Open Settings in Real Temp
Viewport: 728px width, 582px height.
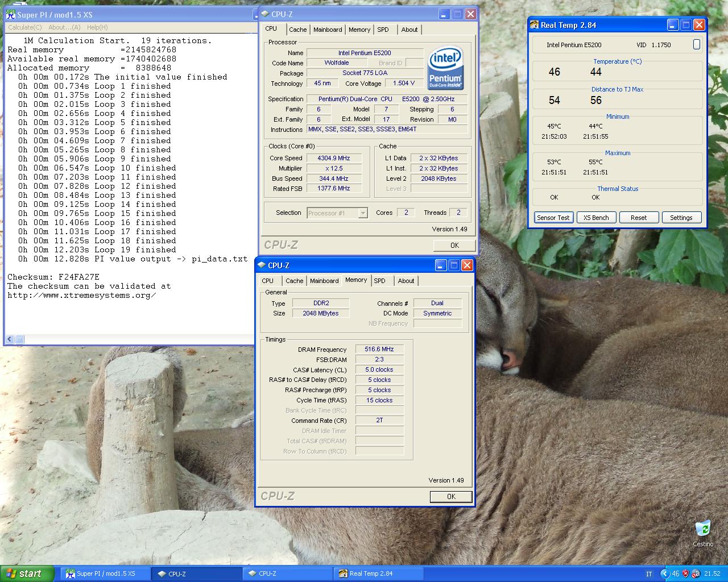[x=681, y=218]
